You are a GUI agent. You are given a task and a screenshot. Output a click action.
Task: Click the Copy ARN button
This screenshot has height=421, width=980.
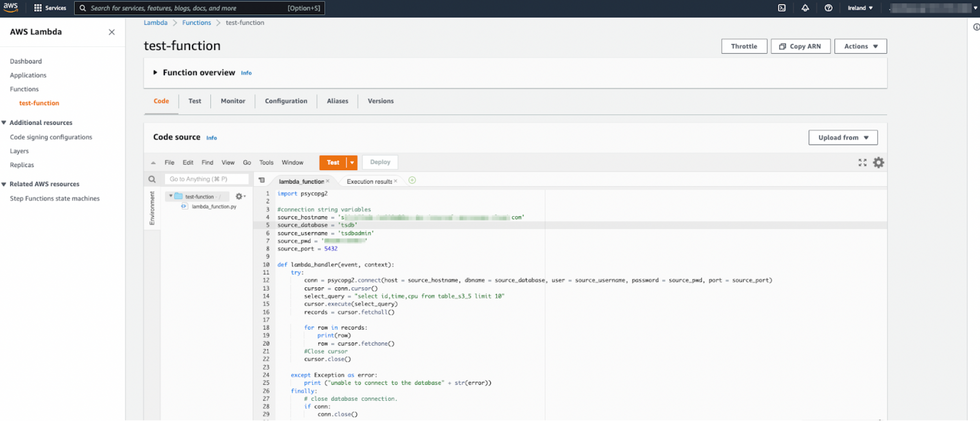[800, 46]
